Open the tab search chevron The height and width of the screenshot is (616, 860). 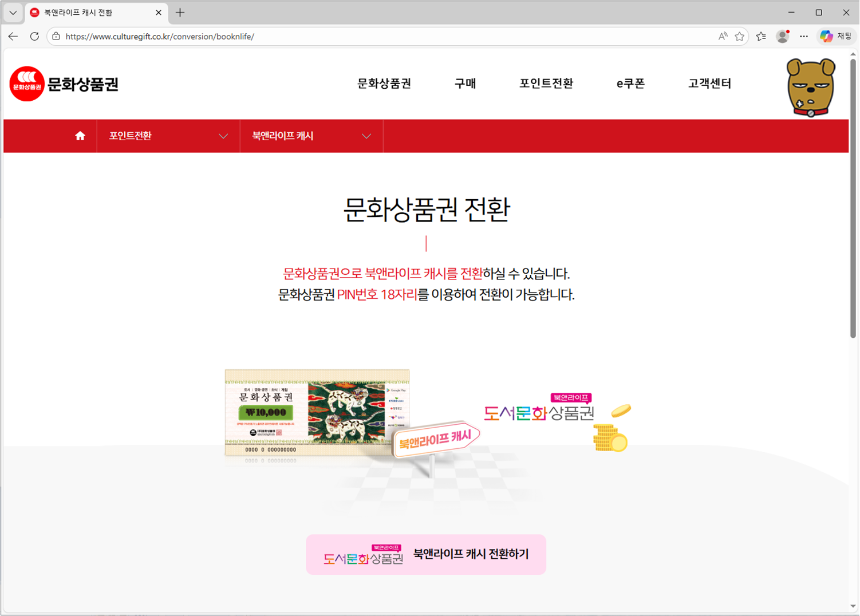click(x=13, y=13)
